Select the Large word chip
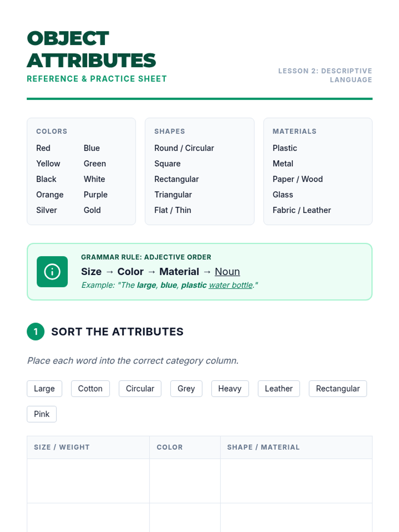The width and height of the screenshot is (399, 532). pos(44,388)
